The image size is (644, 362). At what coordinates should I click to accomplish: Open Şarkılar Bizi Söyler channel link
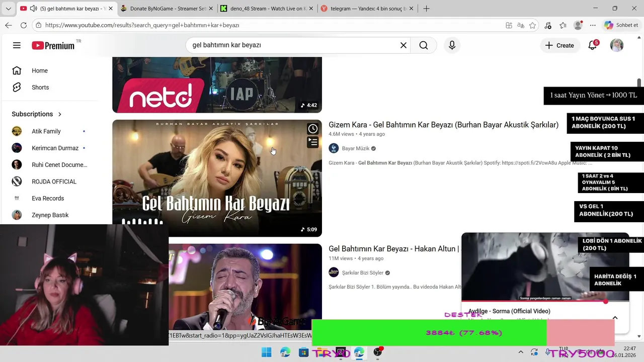click(362, 273)
